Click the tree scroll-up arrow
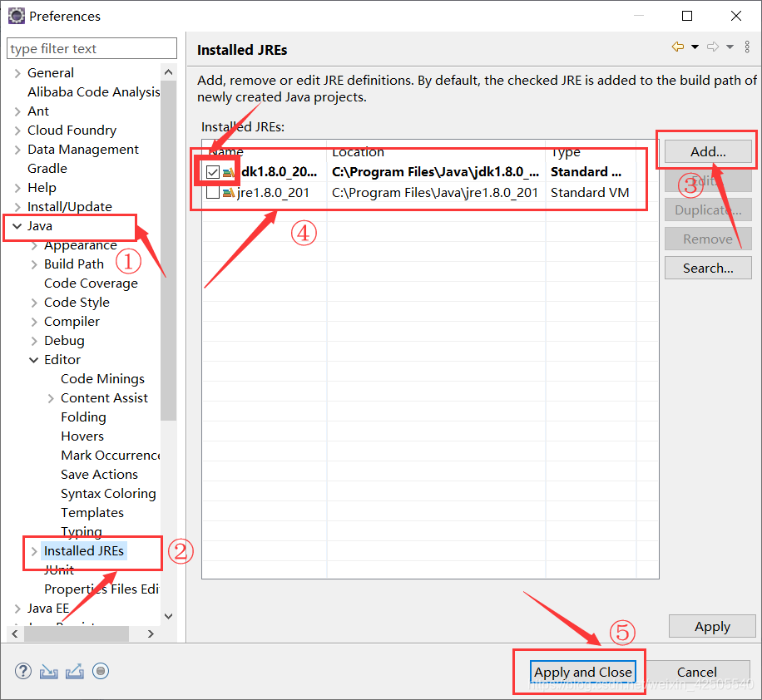Viewport: 762px width, 700px height. (169, 72)
